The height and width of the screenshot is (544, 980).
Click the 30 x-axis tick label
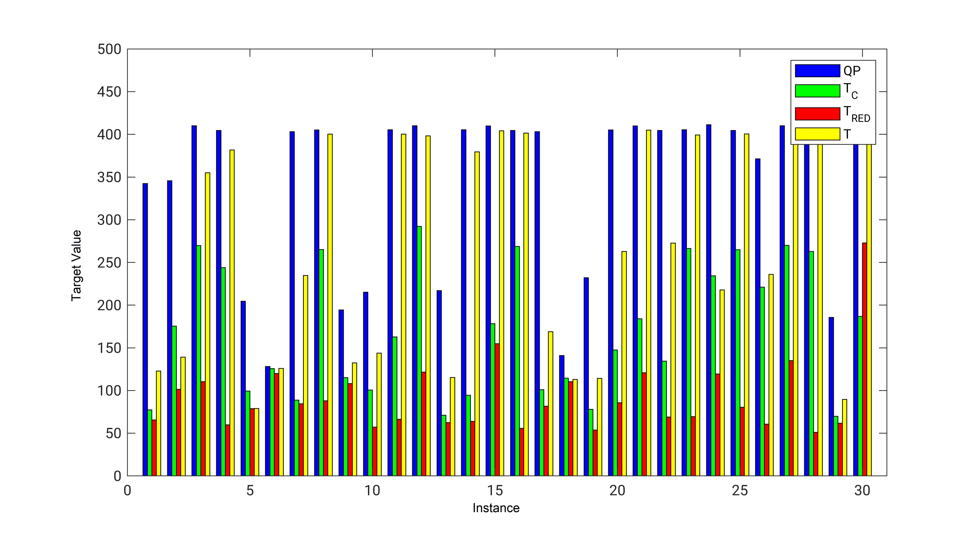(862, 491)
